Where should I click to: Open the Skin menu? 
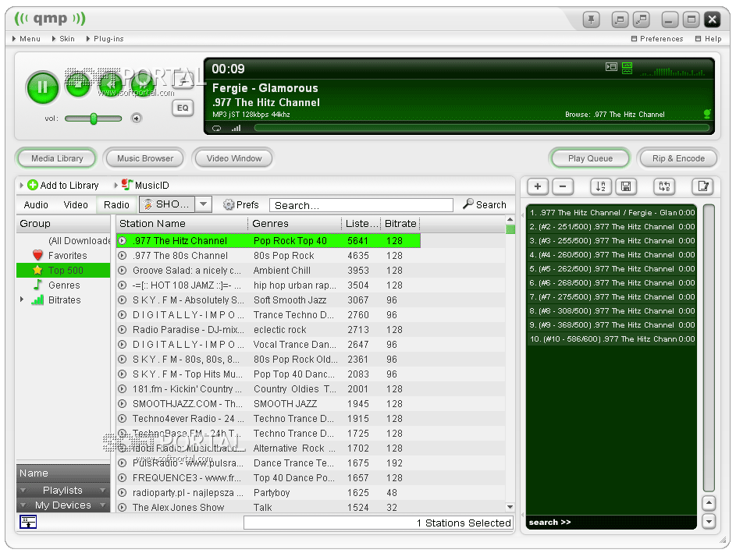point(63,39)
